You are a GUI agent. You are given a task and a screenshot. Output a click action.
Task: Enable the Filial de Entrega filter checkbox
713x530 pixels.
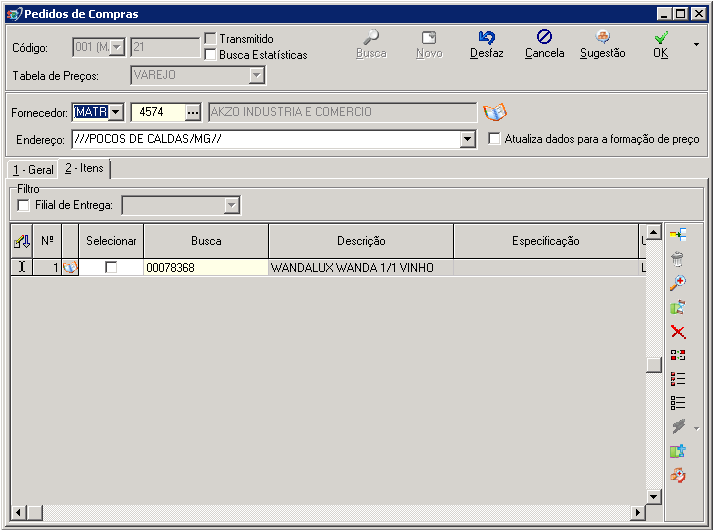23,205
